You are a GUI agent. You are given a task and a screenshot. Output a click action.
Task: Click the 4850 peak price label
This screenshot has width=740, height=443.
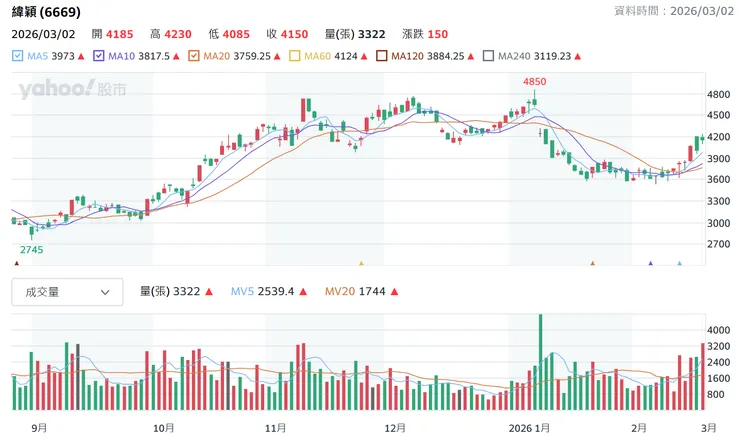pyautogui.click(x=534, y=82)
